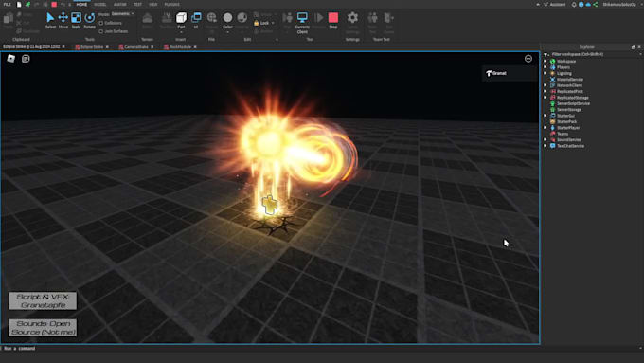Toggle the Join Surfaces checkbox
This screenshot has height=363, width=644.
pos(101,31)
